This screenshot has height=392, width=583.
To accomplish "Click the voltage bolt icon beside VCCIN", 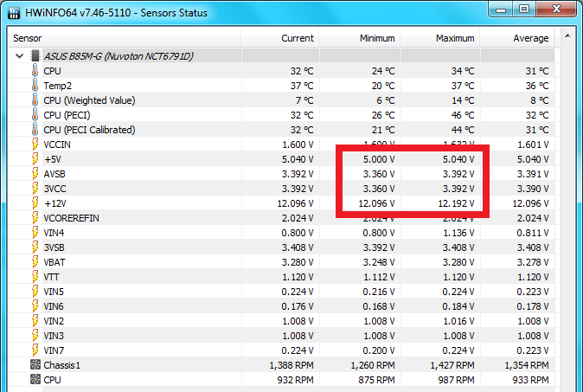I will 35,145.
